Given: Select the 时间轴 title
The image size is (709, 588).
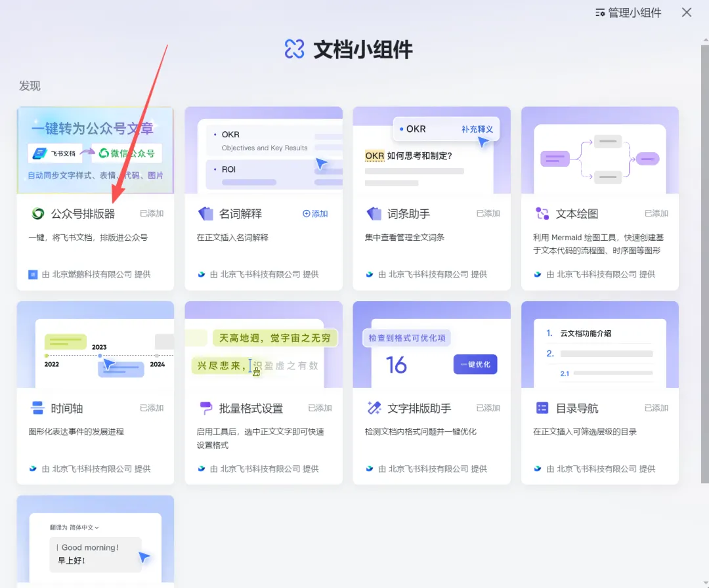Looking at the screenshot, I should point(66,408).
